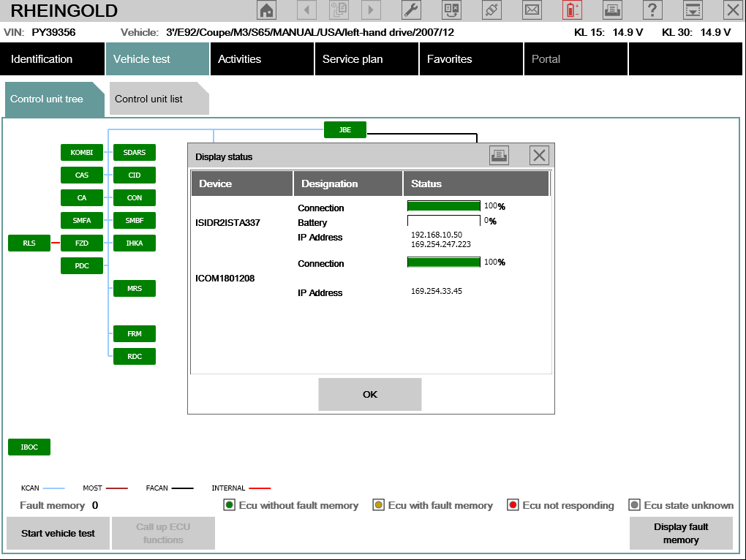Click the Home icon in top toolbar
Image resolution: width=746 pixels, height=560 pixels.
click(267, 10)
